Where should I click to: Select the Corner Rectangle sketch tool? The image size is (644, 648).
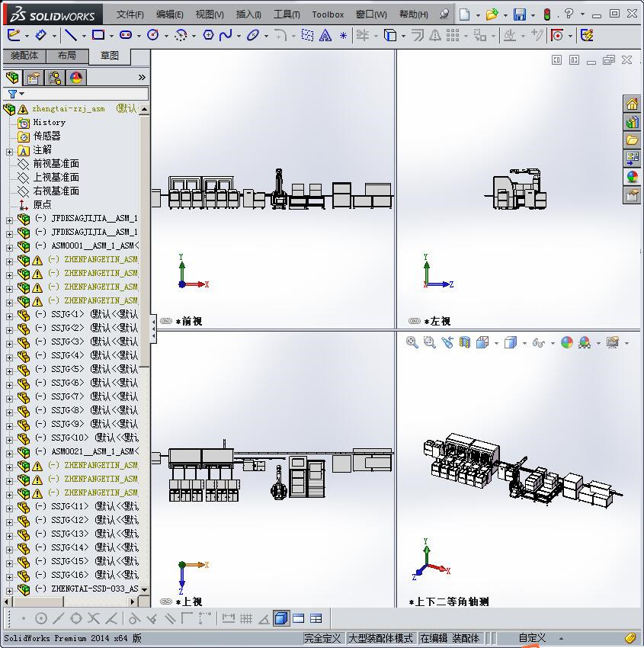pyautogui.click(x=98, y=35)
